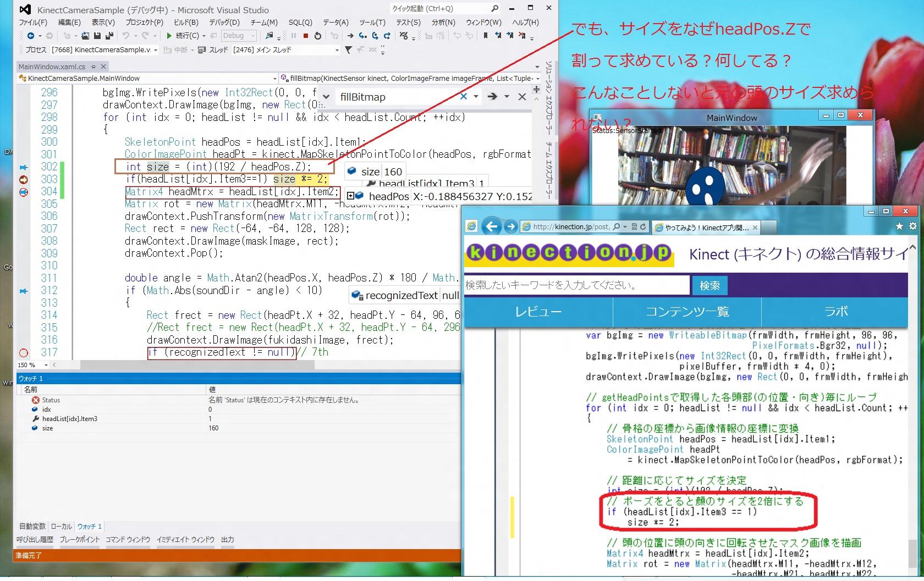Click the 検索 button on kinection.jp
The height and width of the screenshot is (581, 924).
pyautogui.click(x=710, y=285)
